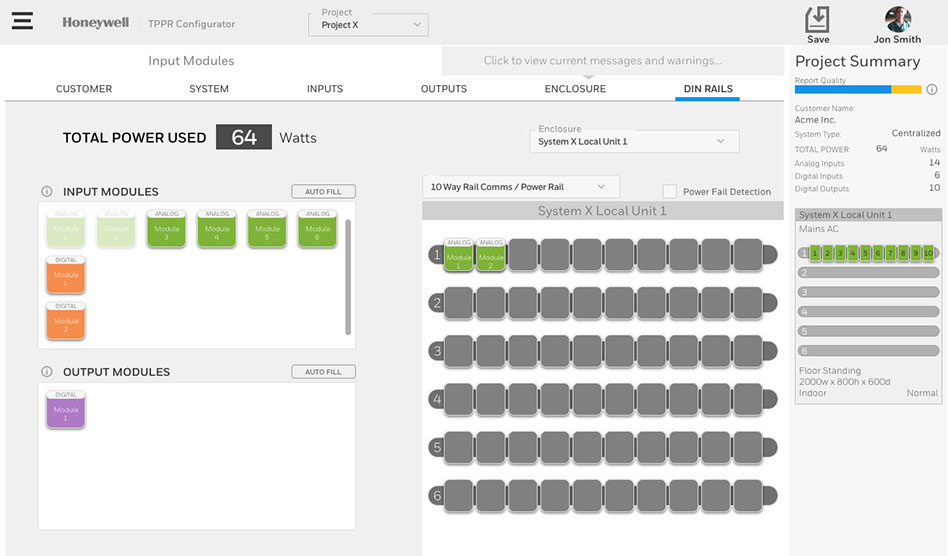Click the Input Modules panel scrollbar

[x=348, y=277]
